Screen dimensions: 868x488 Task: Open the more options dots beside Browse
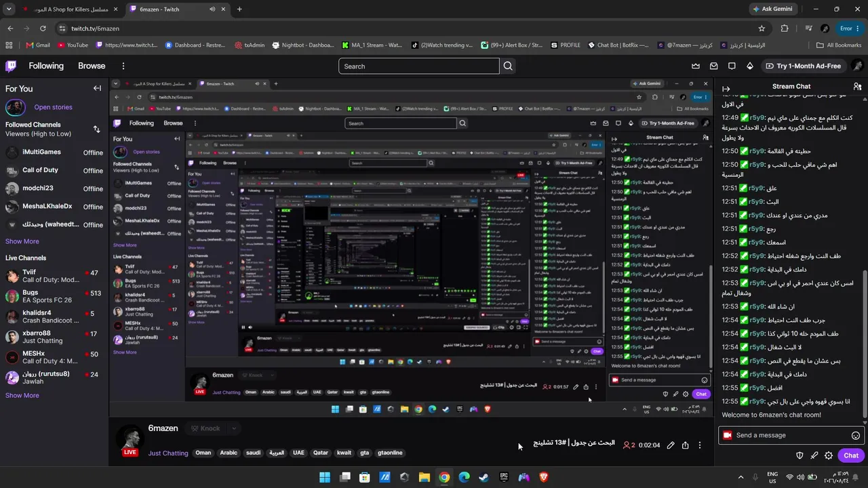123,66
